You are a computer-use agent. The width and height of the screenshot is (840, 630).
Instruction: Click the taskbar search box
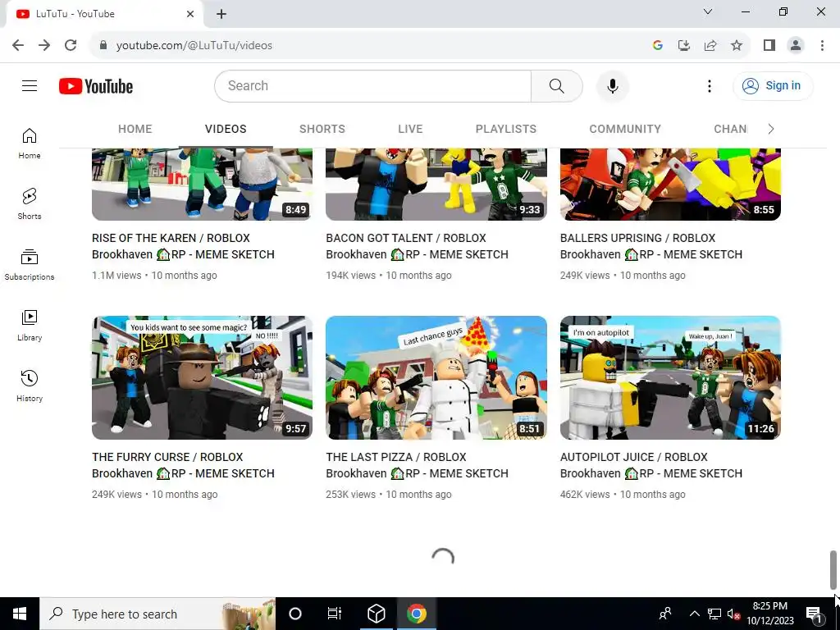point(157,614)
